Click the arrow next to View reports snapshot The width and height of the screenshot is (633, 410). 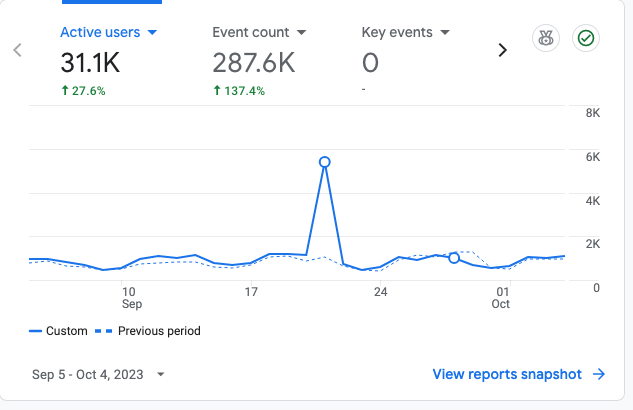(599, 374)
